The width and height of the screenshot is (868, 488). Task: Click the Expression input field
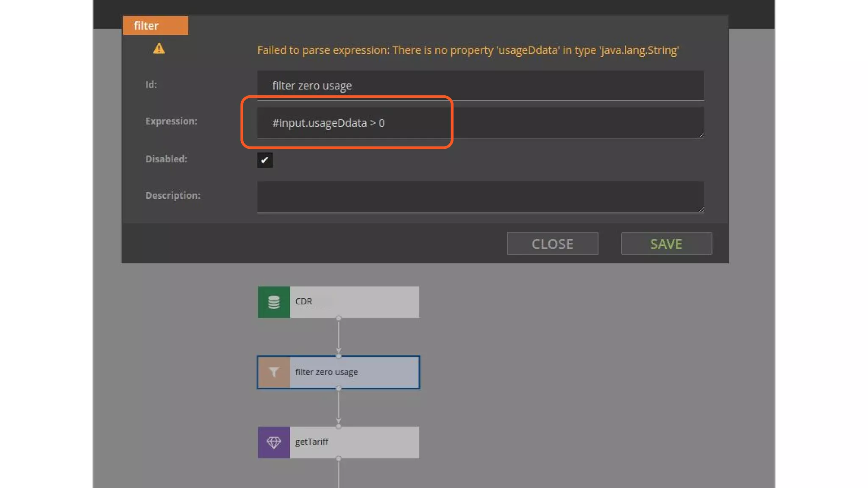pos(480,123)
